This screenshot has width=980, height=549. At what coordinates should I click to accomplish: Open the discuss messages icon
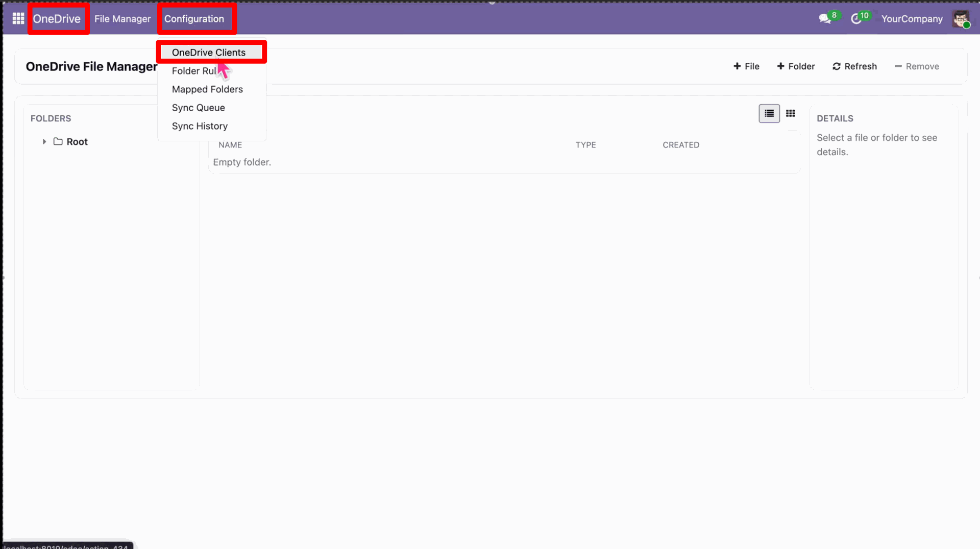(x=824, y=19)
